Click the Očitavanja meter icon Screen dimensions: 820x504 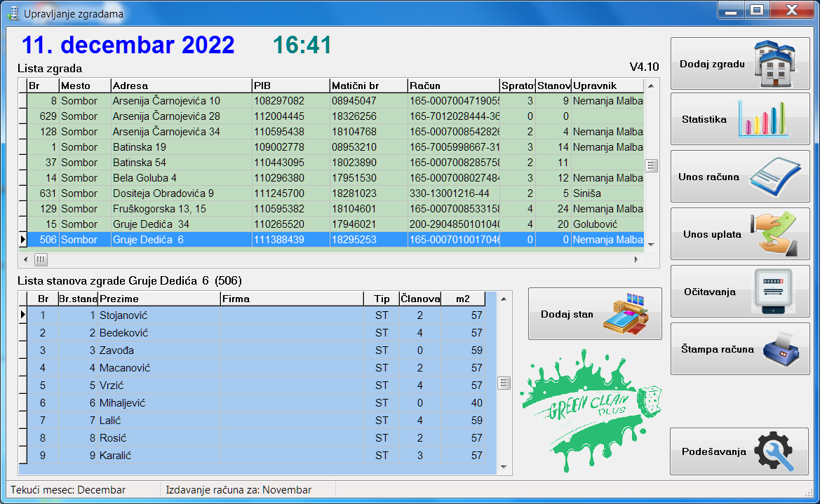(x=774, y=291)
